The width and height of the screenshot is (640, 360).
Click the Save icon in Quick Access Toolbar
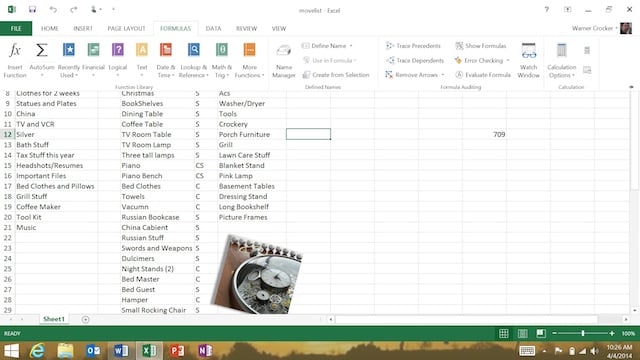(x=32, y=9)
